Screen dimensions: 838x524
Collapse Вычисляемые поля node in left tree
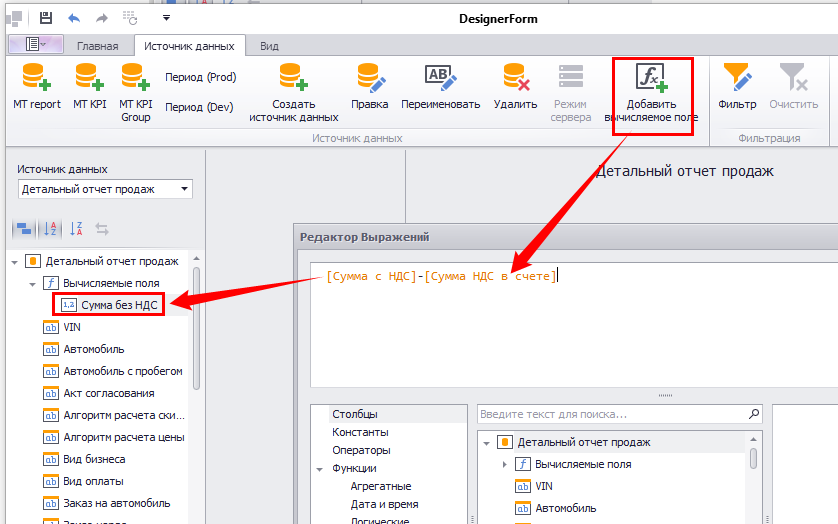pos(32,283)
